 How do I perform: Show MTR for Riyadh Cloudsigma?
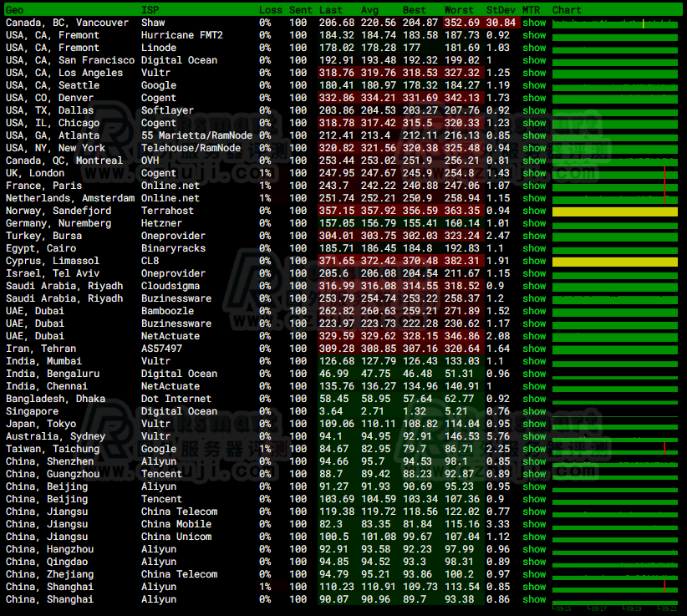point(534,286)
